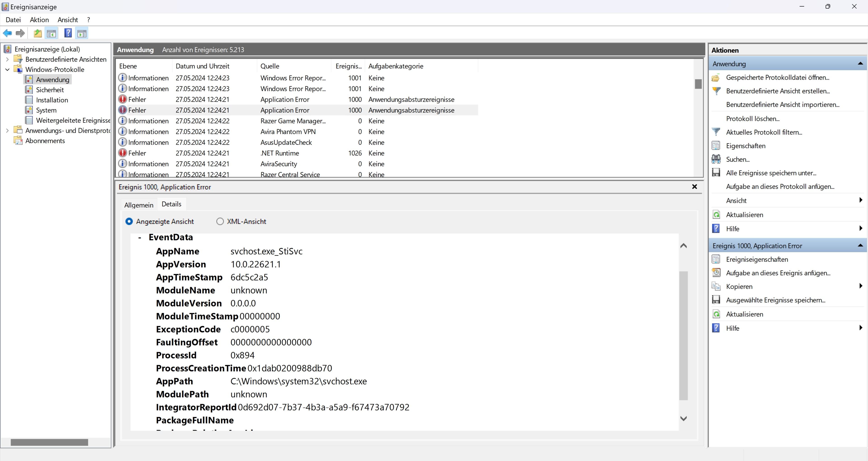Viewport: 868px width, 461px height.
Task: Expand the Kopieren submenu arrow
Action: pos(861,286)
